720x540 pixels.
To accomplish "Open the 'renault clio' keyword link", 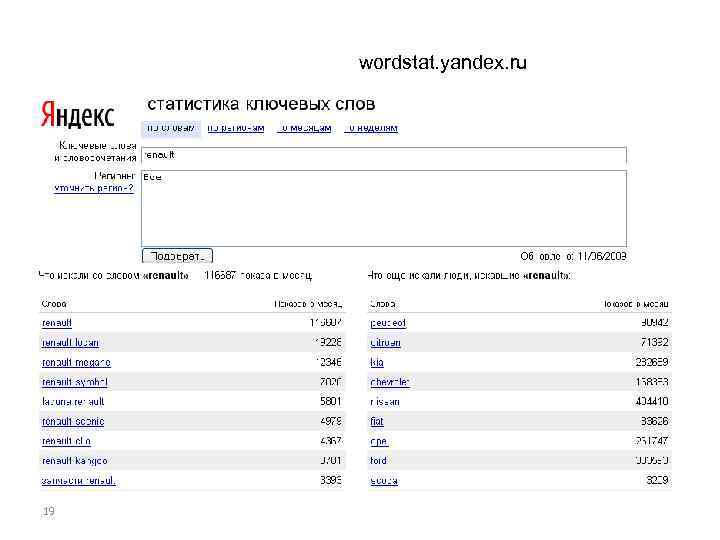I will click(x=66, y=441).
